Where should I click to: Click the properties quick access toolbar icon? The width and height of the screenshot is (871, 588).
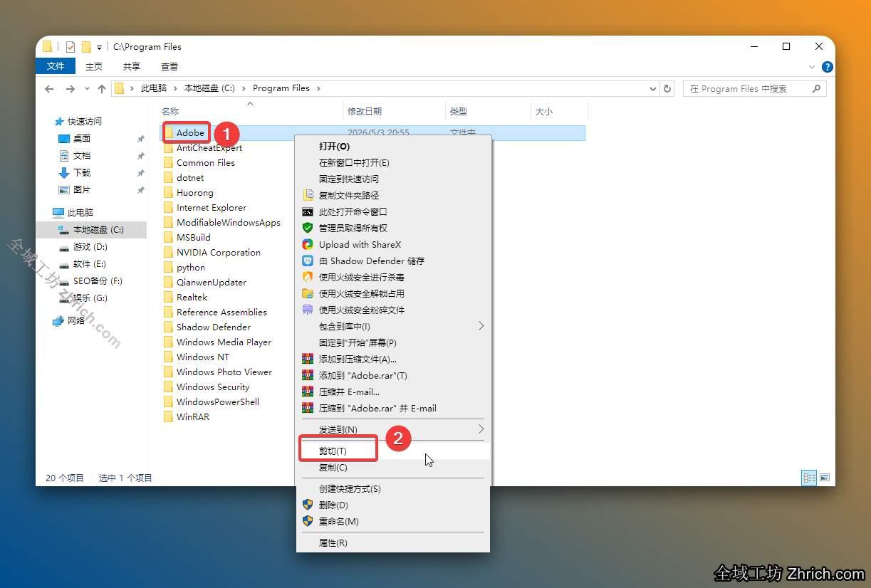tap(70, 47)
